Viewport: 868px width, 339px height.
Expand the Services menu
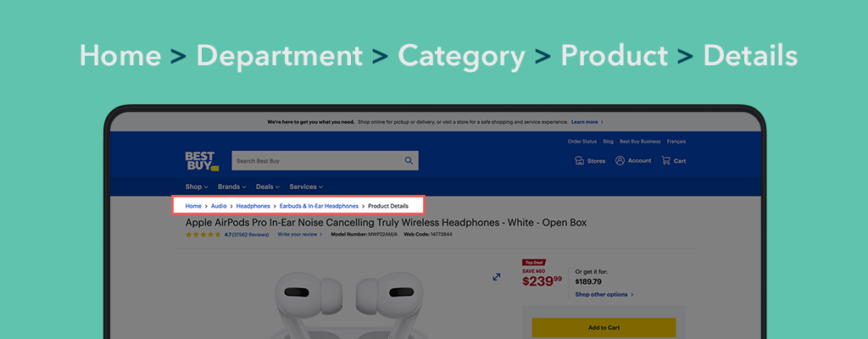[306, 186]
